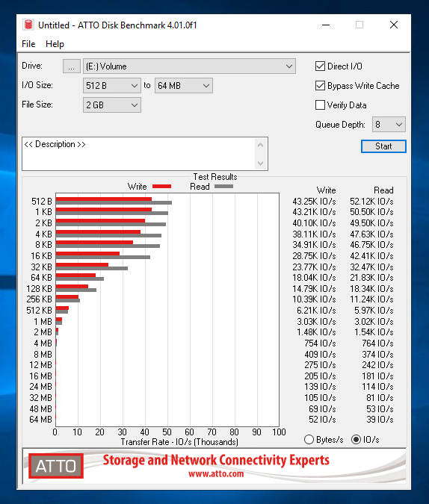Click the description scroll down arrow
The image size is (429, 504).
(x=260, y=164)
